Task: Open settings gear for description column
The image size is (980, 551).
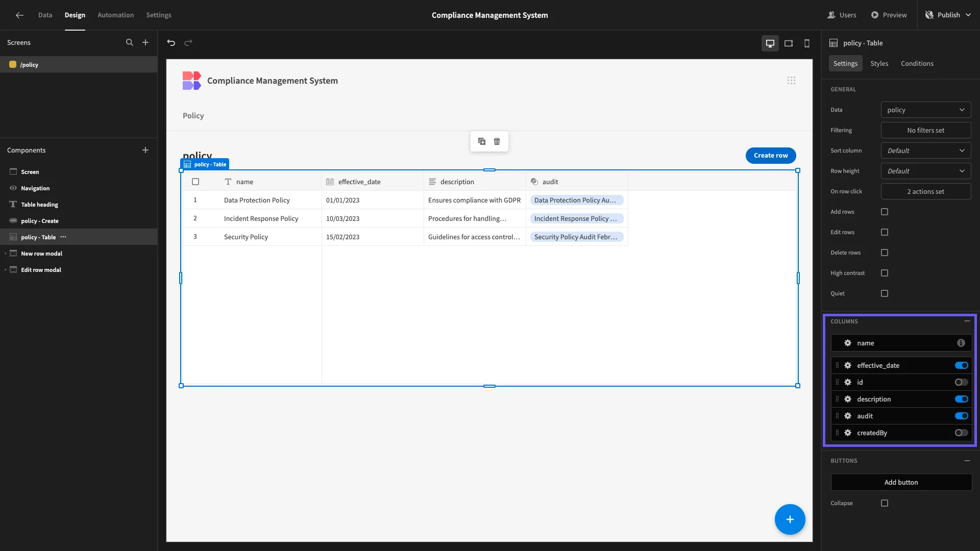Action: click(848, 399)
